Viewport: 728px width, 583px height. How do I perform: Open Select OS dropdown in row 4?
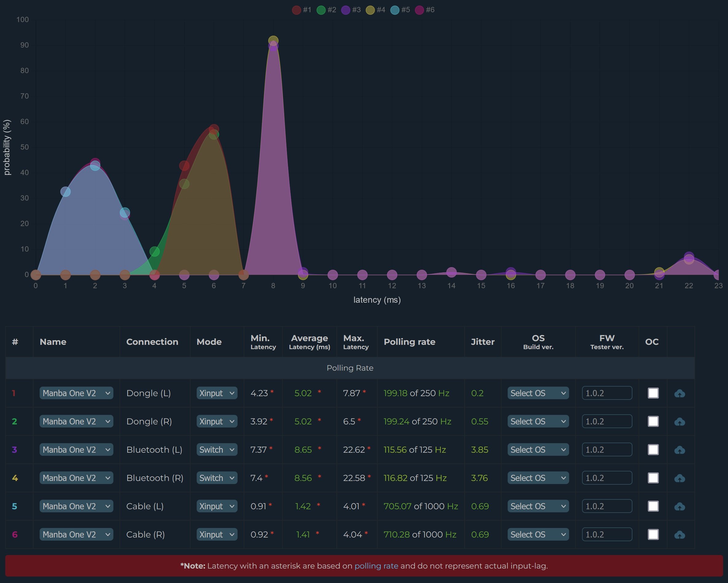(538, 478)
